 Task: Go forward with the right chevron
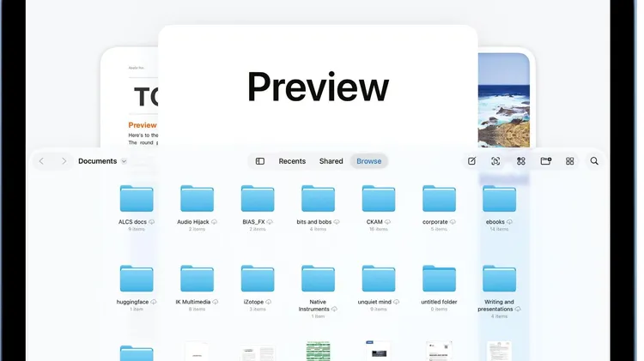click(64, 161)
